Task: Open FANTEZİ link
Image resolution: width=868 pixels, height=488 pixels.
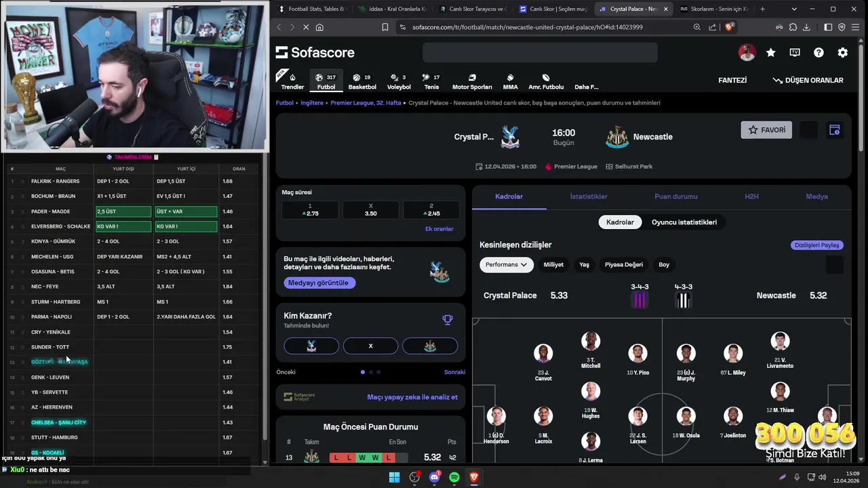Action: point(732,80)
